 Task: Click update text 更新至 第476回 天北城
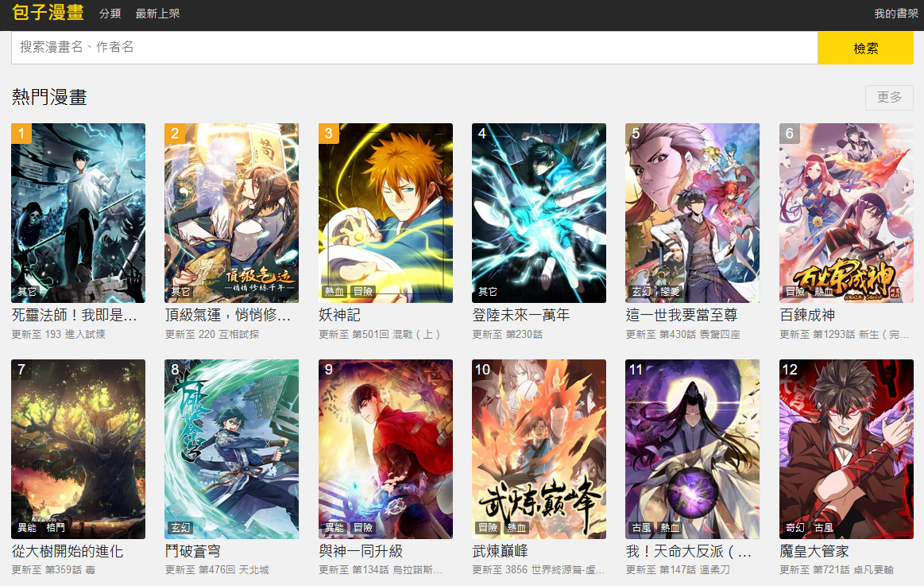tap(217, 569)
